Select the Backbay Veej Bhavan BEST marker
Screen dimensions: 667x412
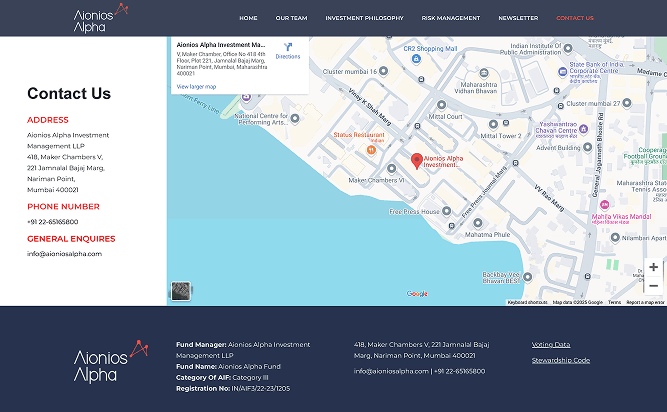click(527, 277)
